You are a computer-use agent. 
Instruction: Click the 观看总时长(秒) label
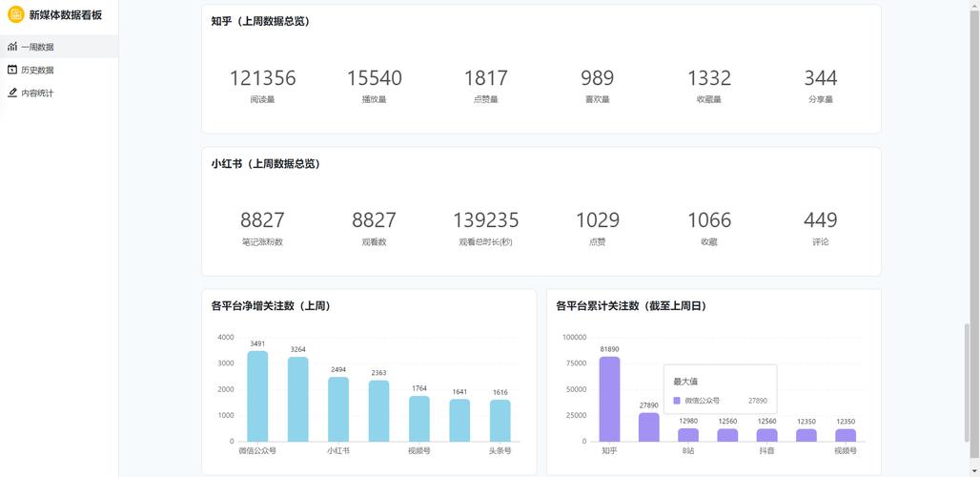[x=485, y=242]
